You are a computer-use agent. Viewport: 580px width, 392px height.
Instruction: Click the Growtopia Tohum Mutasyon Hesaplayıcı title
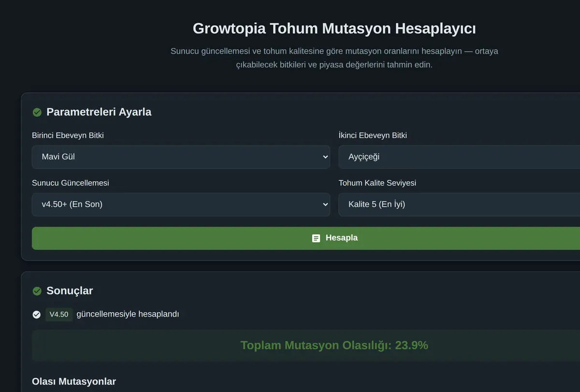[x=334, y=28]
